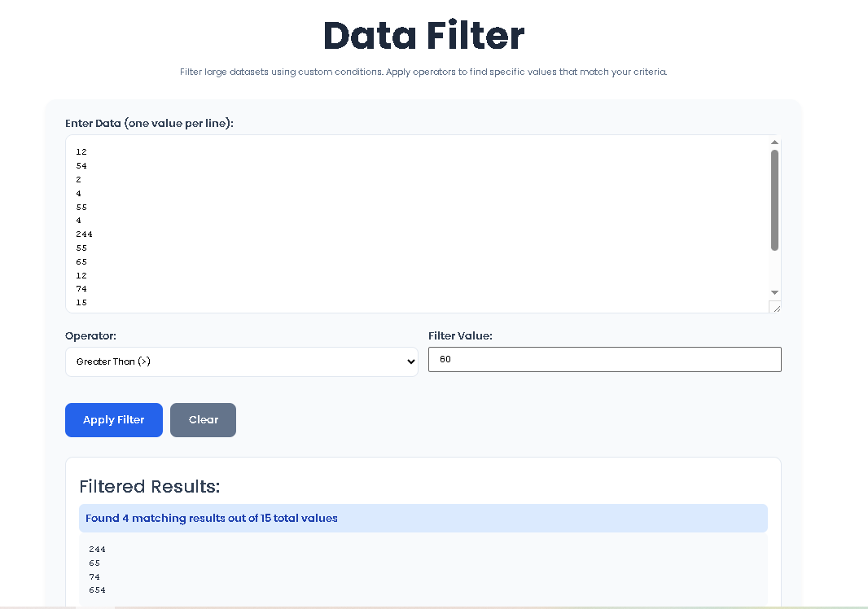Viewport: 868px width, 609px height.
Task: Click the textarea resize grip handle
Action: click(775, 308)
